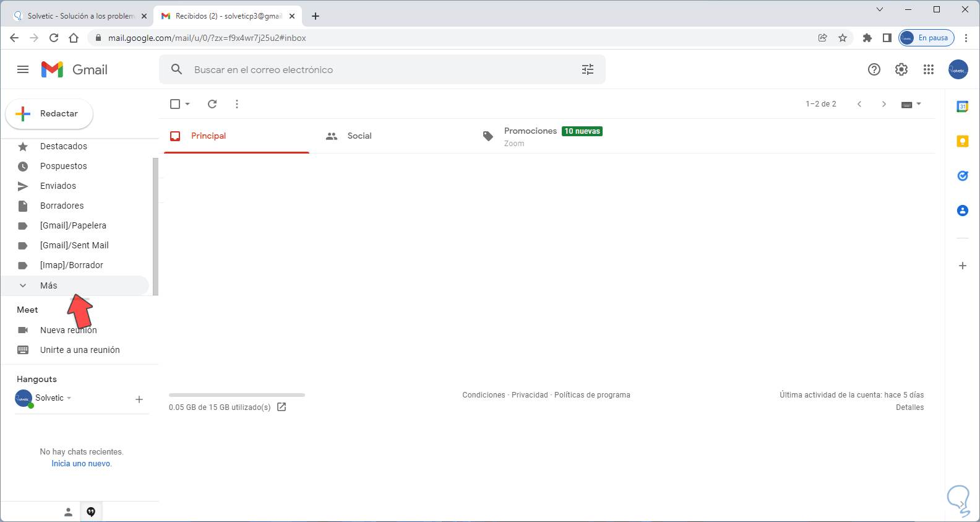This screenshot has height=522, width=980.
Task: Click the search magnifier icon
Action: pos(177,69)
